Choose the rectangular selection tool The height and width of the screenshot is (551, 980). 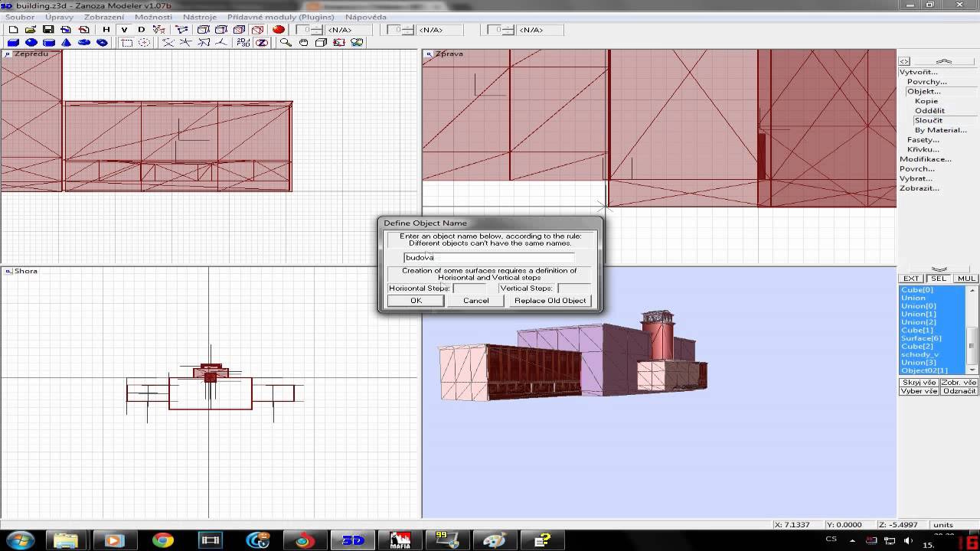(127, 43)
